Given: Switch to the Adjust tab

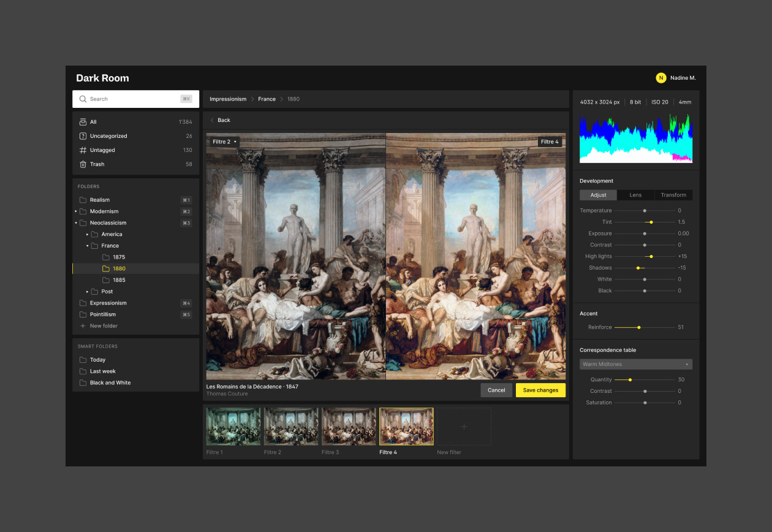Looking at the screenshot, I should 599,195.
